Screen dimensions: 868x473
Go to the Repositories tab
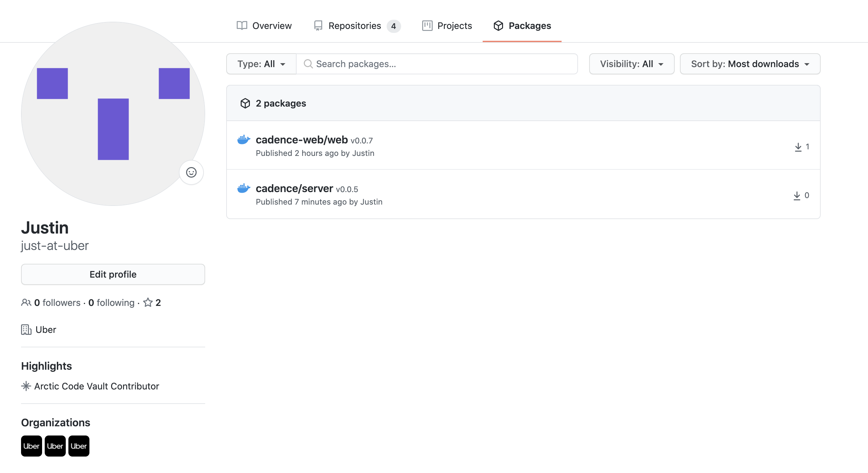pos(356,26)
